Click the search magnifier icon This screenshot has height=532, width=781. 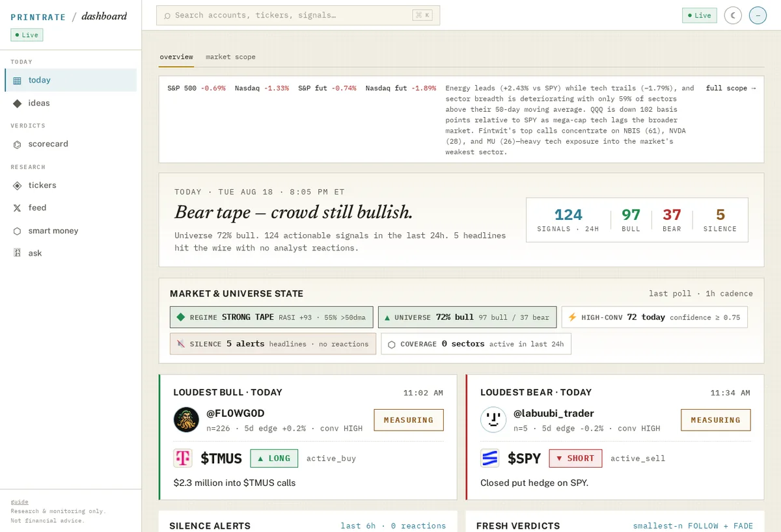tap(167, 16)
